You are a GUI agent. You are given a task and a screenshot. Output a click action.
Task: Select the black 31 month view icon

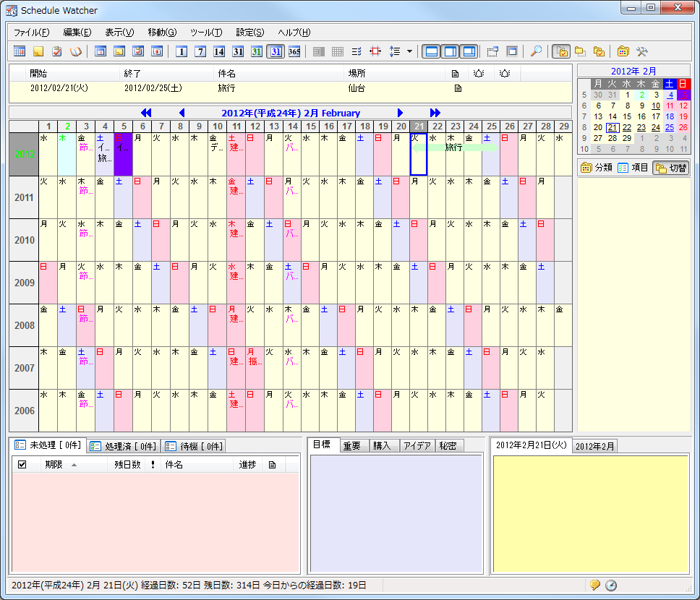[x=237, y=51]
